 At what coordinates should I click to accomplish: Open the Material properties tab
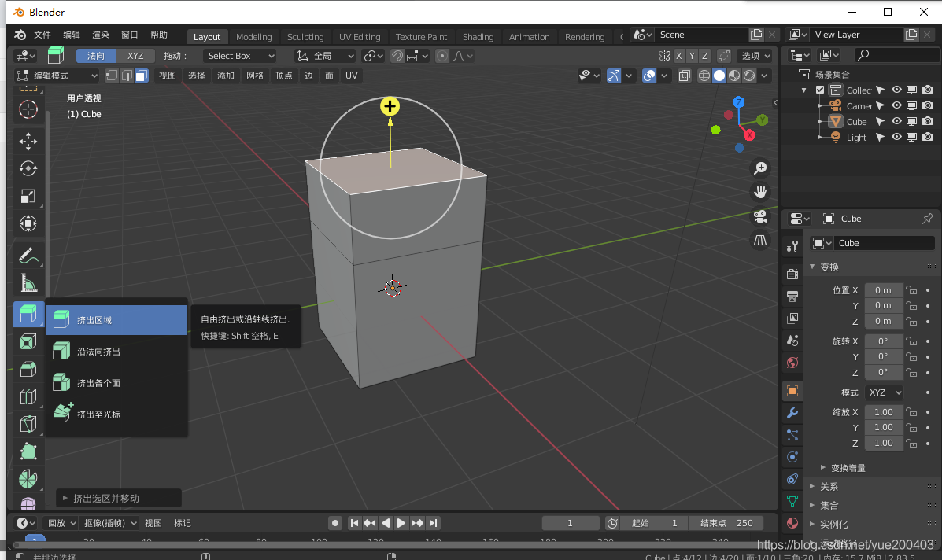coord(792,523)
